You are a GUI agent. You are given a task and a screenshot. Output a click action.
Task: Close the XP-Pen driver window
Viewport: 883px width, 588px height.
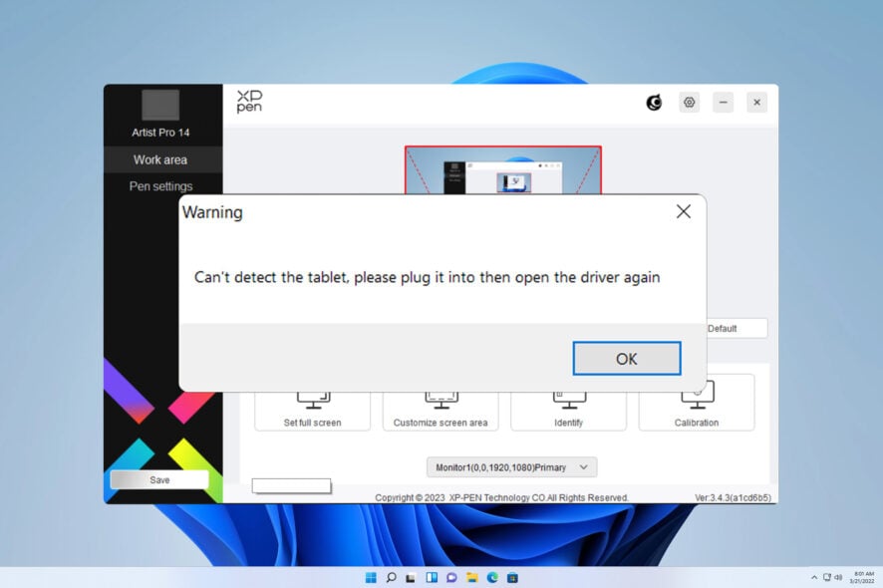click(756, 103)
